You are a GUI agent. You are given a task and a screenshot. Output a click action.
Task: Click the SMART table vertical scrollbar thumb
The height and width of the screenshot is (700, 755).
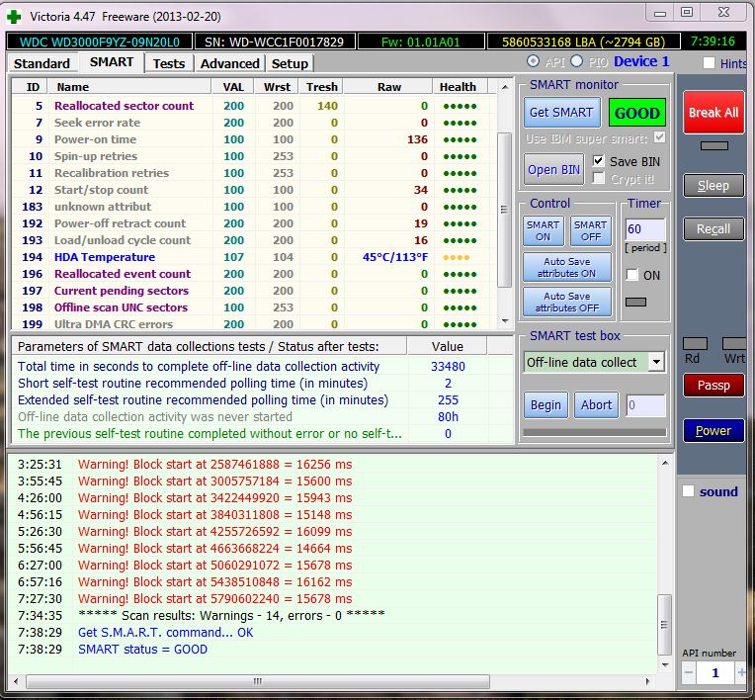pyautogui.click(x=505, y=209)
